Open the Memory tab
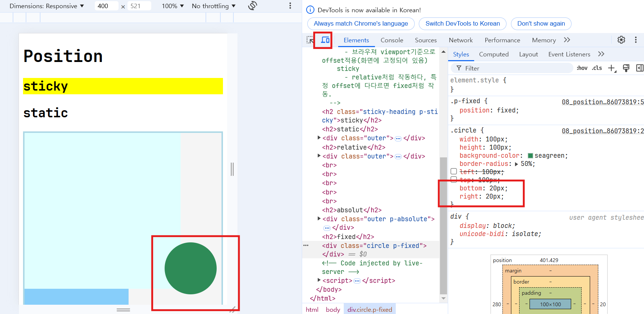 tap(544, 40)
